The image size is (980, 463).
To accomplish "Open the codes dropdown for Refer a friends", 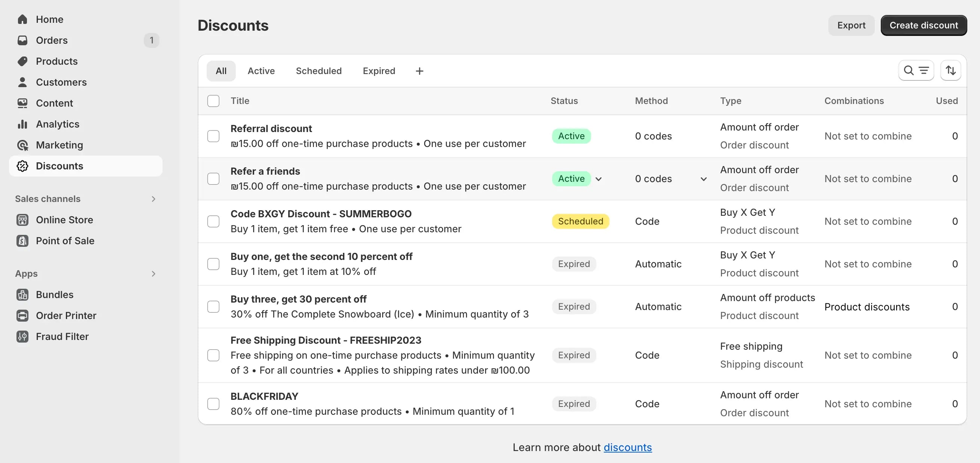I will tap(703, 179).
